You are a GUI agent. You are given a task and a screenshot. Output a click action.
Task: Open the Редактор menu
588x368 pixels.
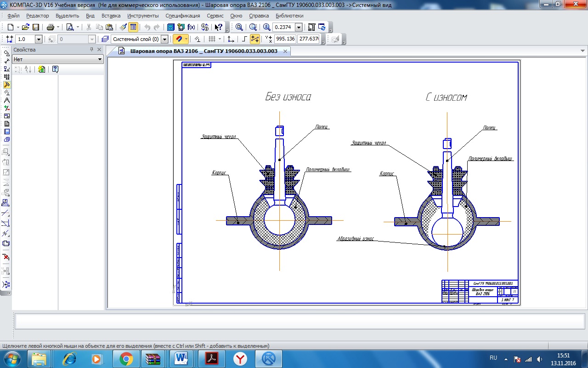click(38, 16)
